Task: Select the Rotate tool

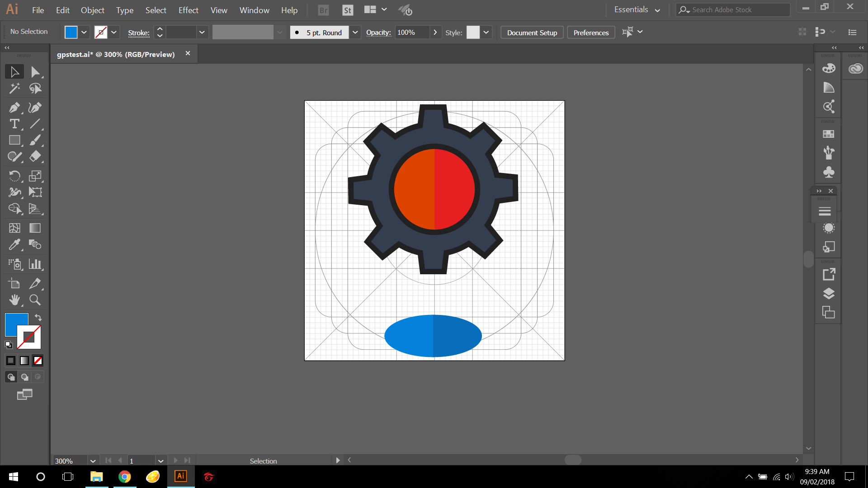Action: click(14, 176)
